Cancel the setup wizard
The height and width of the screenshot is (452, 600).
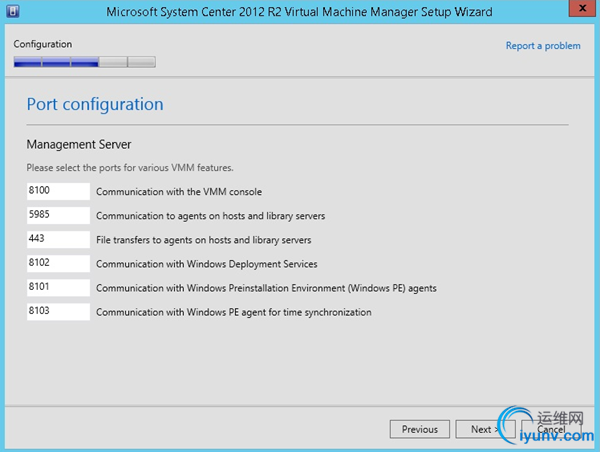(x=551, y=429)
